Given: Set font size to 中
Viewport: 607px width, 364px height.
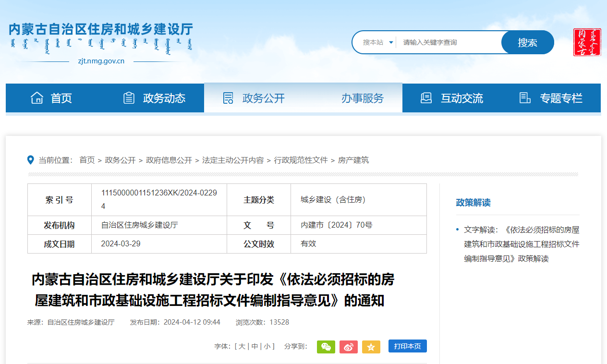Looking at the screenshot, I should pos(254,347).
